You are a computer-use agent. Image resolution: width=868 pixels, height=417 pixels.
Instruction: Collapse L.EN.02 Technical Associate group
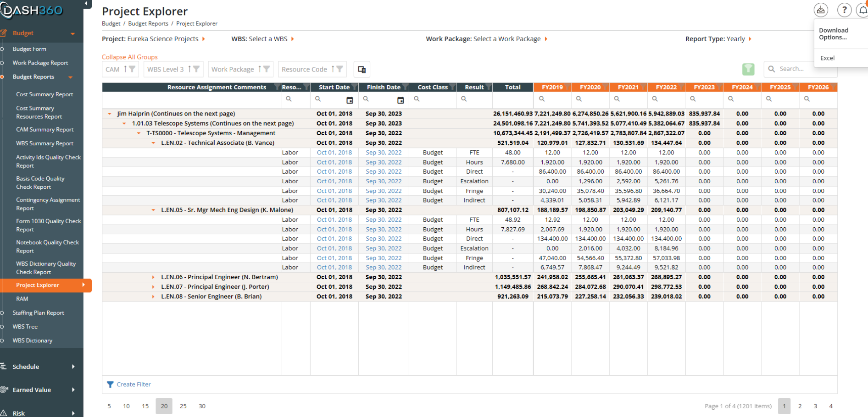(x=154, y=143)
